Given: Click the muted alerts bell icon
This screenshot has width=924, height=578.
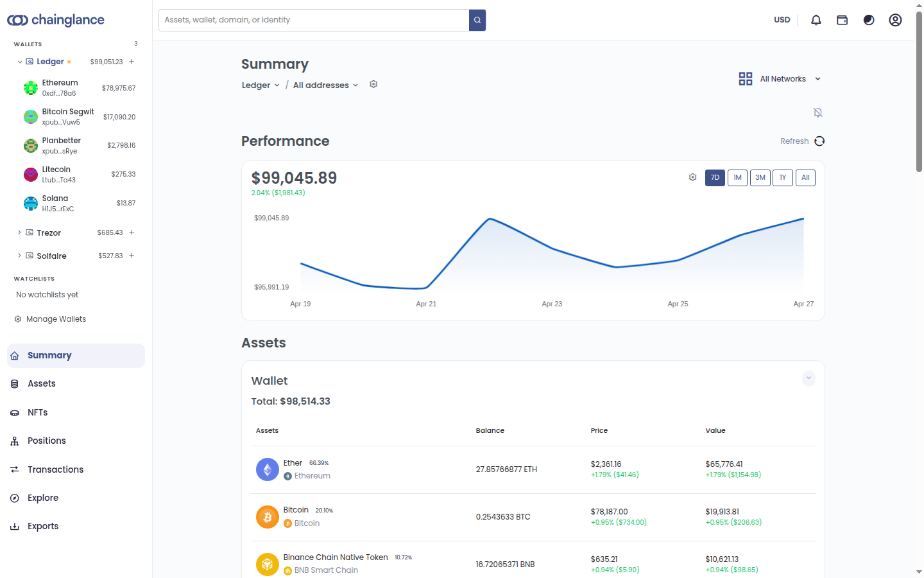Looking at the screenshot, I should click(x=818, y=112).
